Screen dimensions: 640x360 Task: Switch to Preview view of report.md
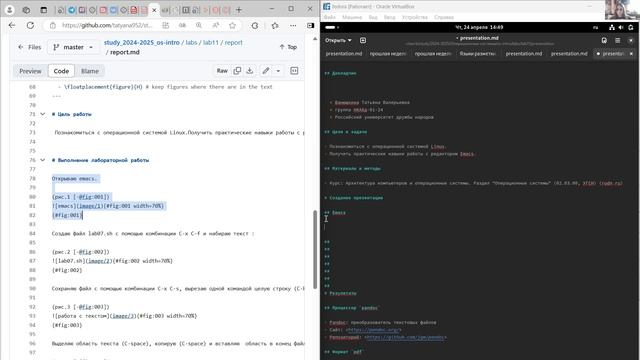click(x=30, y=71)
